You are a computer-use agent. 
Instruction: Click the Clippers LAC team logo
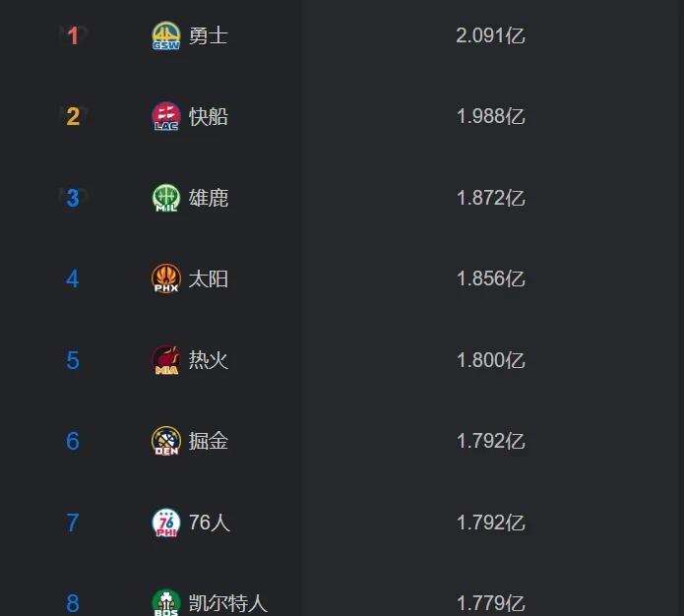tap(165, 116)
